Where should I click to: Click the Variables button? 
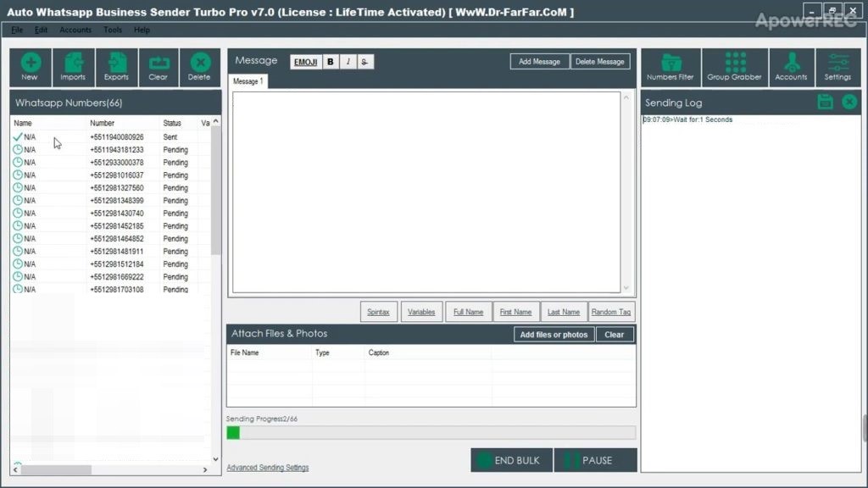click(421, 312)
